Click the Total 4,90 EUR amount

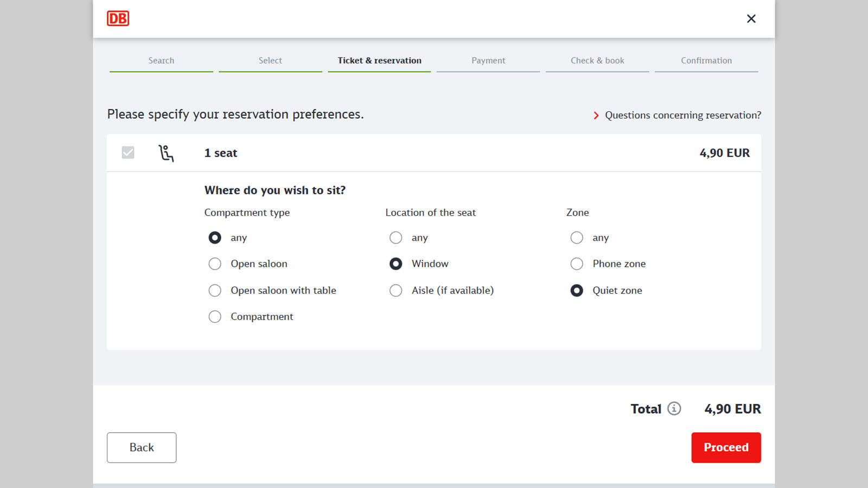(732, 409)
